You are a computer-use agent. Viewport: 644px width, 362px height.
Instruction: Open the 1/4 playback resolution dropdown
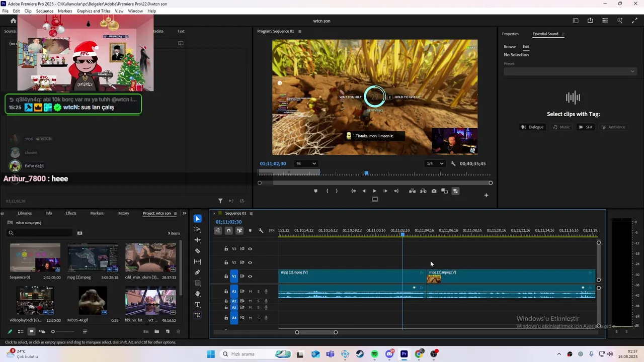coord(435,163)
